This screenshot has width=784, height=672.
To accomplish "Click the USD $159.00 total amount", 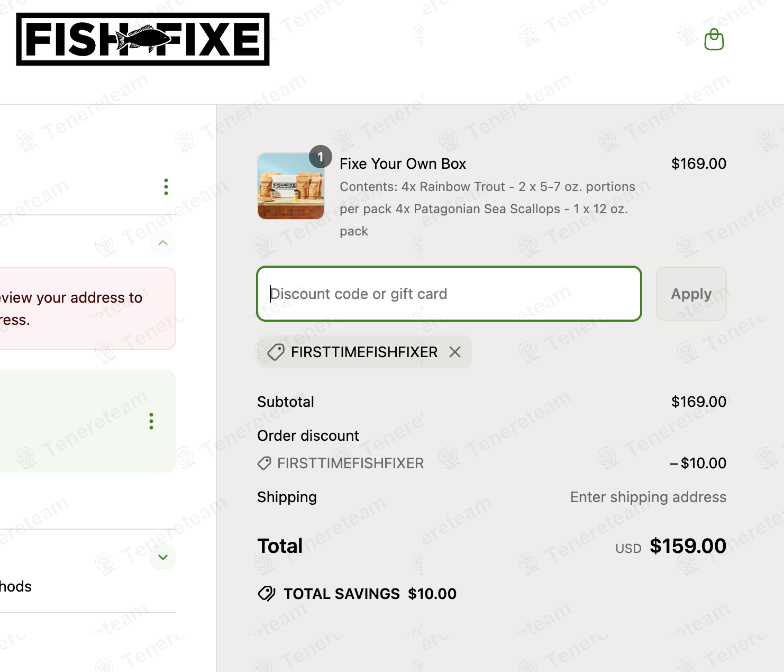I will (687, 546).
